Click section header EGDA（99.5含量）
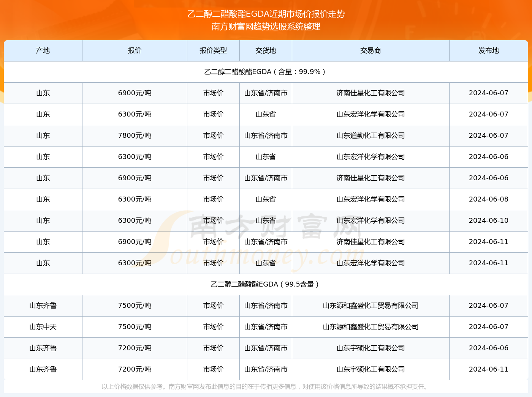This screenshot has width=532, height=397. click(x=266, y=284)
